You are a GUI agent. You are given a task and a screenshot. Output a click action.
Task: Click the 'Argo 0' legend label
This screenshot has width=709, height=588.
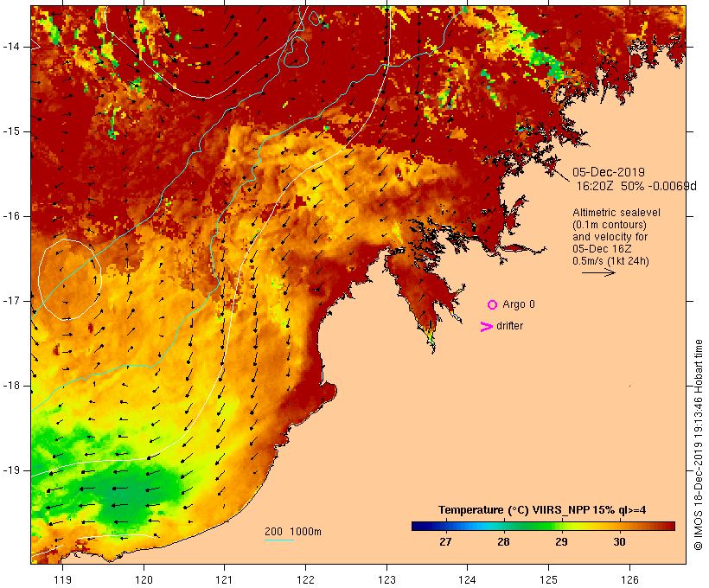(x=519, y=304)
